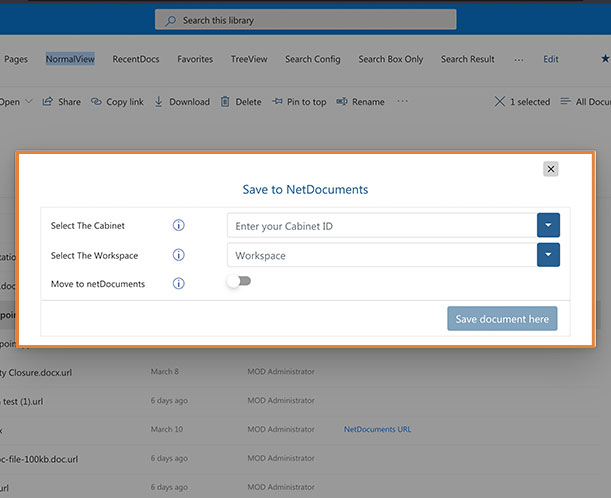Clear the selection with the X beside 1 selected
611x498 pixels.
click(500, 102)
